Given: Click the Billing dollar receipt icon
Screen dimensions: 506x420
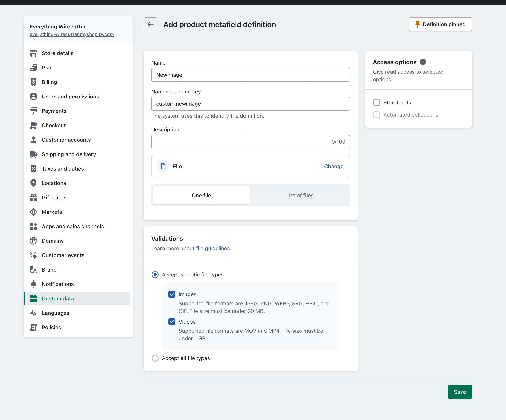Looking at the screenshot, I should point(33,82).
